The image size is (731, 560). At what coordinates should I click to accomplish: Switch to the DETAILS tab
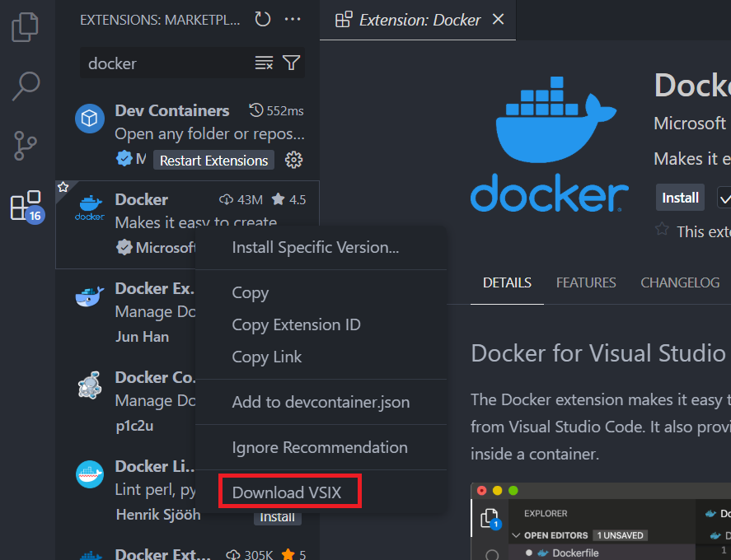click(x=507, y=282)
